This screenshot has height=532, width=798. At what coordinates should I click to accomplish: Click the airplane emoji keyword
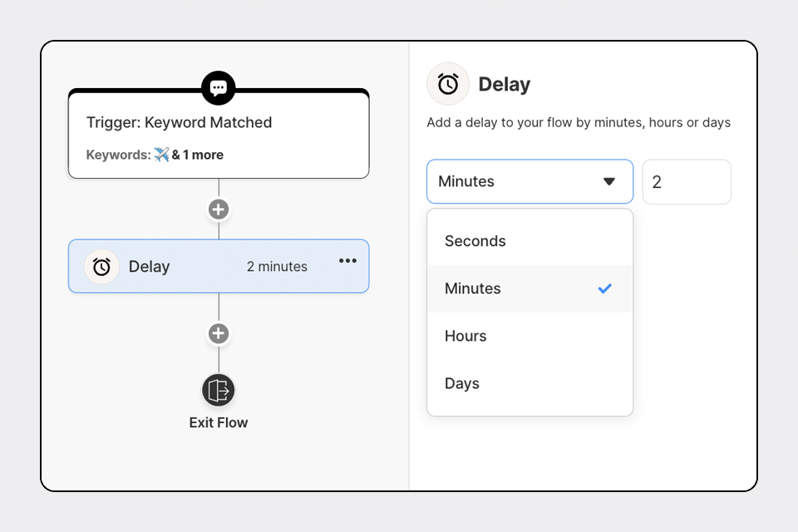click(161, 155)
